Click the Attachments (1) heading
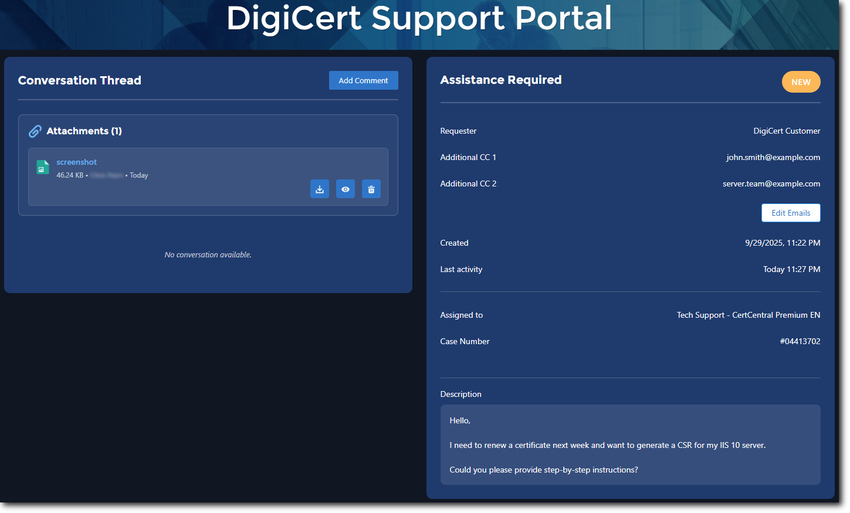The image size is (850, 513). pos(84,131)
